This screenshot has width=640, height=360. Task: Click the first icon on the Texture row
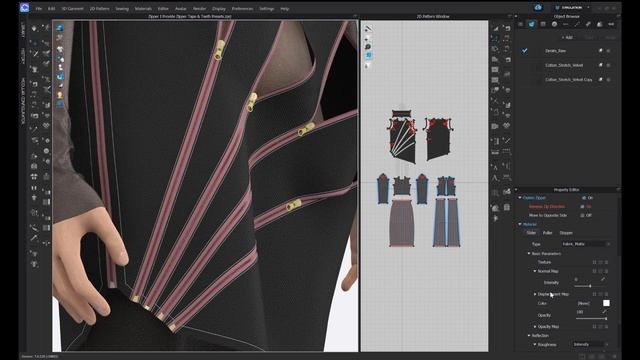click(x=594, y=262)
